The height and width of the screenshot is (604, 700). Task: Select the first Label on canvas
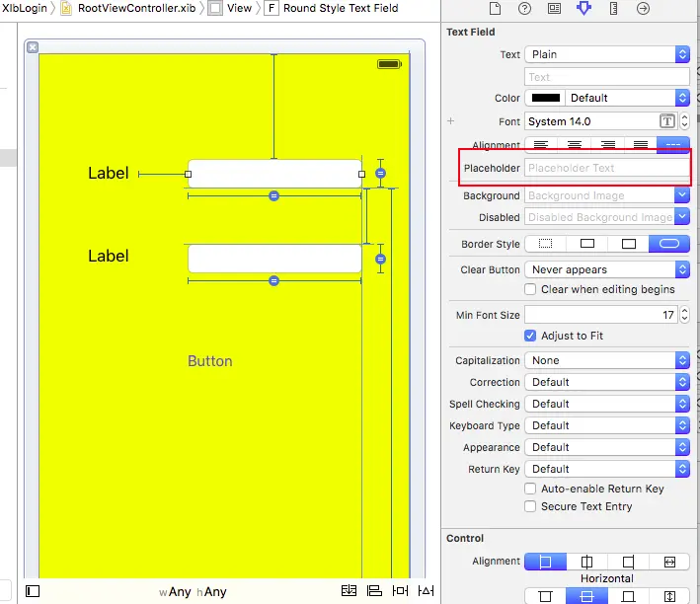[108, 174]
